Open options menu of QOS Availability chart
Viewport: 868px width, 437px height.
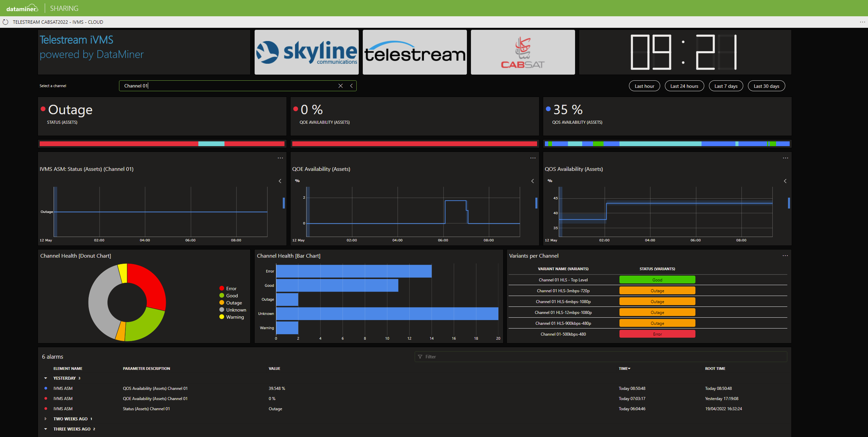point(785,158)
